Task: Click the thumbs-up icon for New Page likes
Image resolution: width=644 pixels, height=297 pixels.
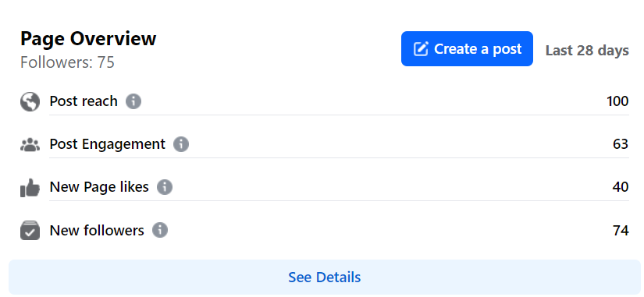Action: coord(30,188)
